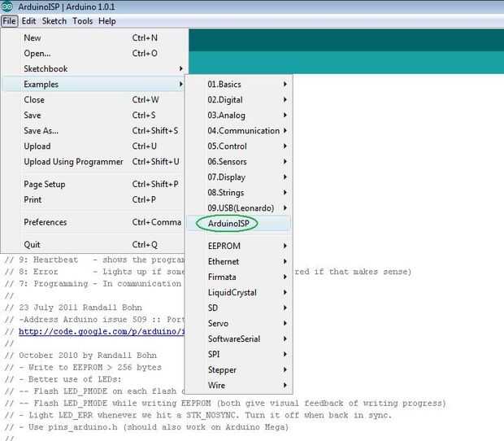
Task: Choose Save As... from the File menu
Action: [x=93, y=131]
